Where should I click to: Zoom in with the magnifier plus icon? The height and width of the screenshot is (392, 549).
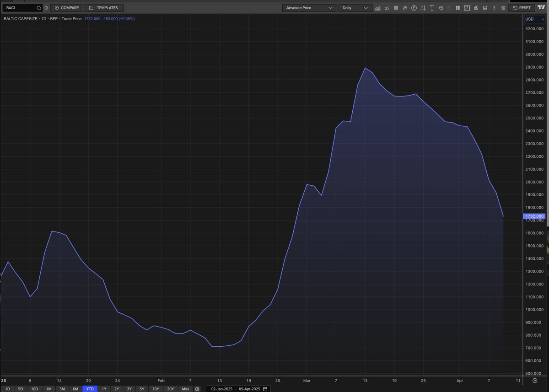[441, 8]
